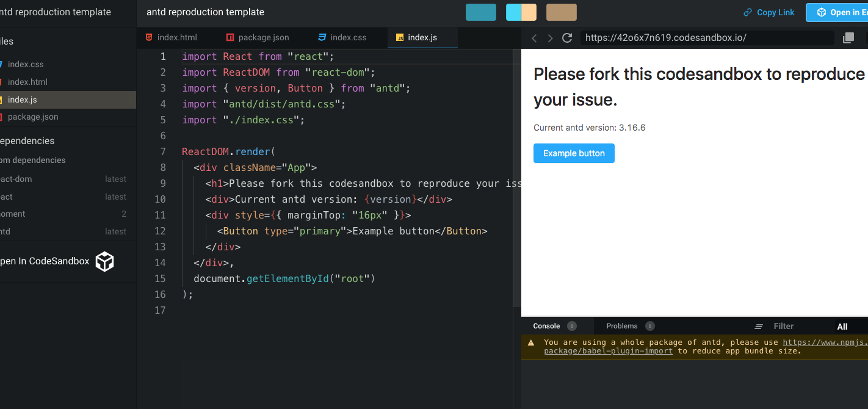This screenshot has width=868, height=409.
Task: Open the All log filter dropdown
Action: (842, 327)
